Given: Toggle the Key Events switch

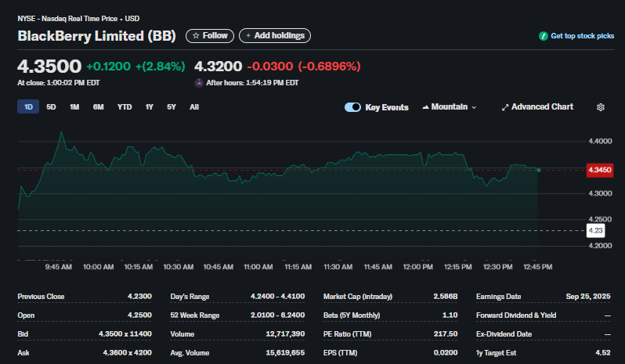Looking at the screenshot, I should pyautogui.click(x=352, y=107).
